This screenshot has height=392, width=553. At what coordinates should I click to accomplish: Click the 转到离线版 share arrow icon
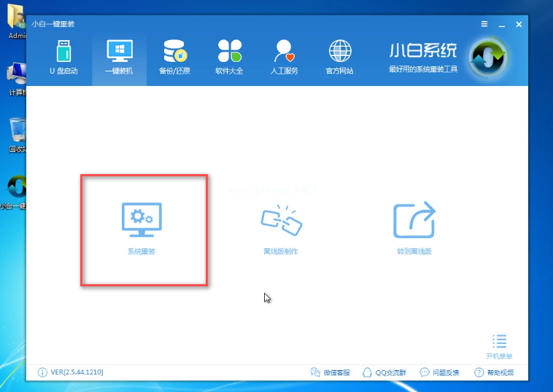[414, 219]
